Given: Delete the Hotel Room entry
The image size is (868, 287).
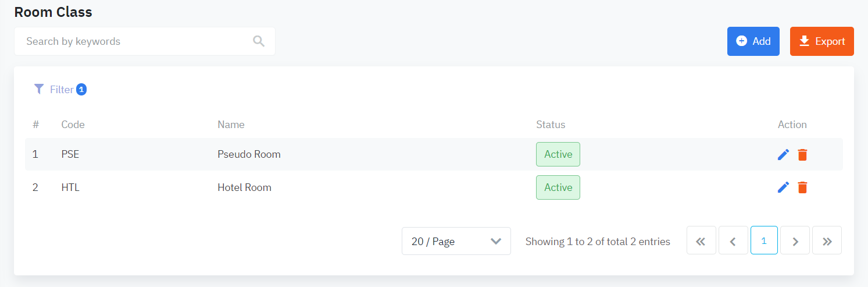Looking at the screenshot, I should [802, 187].
